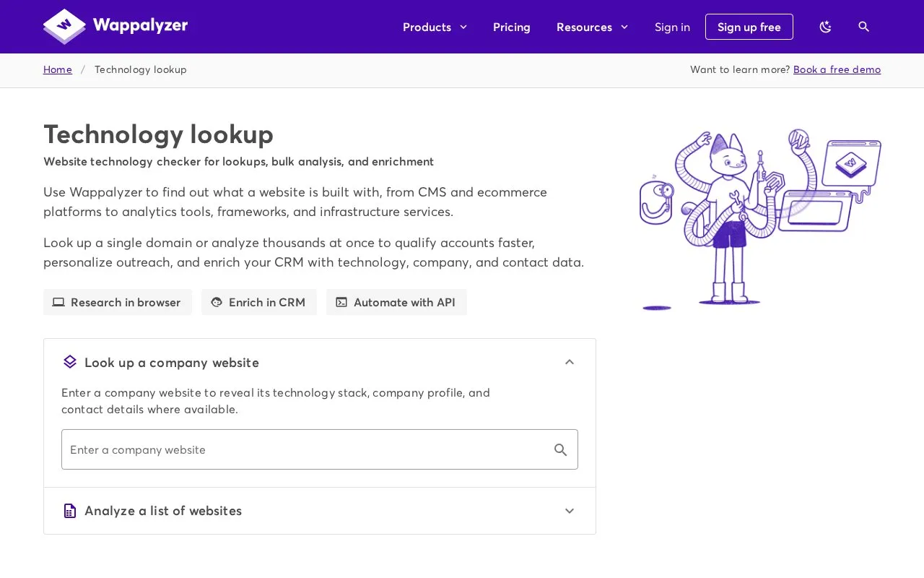This screenshot has width=924, height=578.
Task: Click Sign in link
Action: click(x=672, y=27)
